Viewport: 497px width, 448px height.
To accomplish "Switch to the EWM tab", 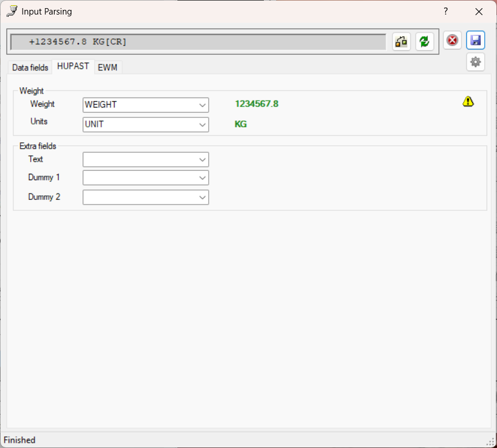I will pos(108,67).
